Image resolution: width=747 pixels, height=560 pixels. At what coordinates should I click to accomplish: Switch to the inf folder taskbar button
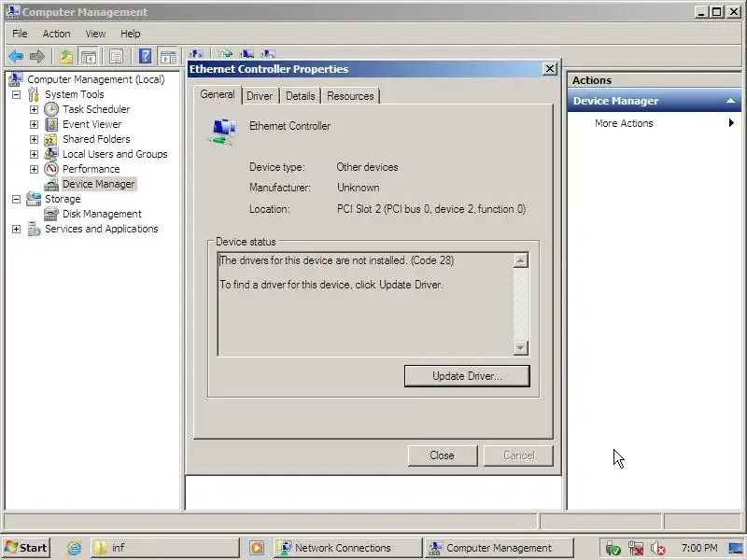pyautogui.click(x=165, y=548)
